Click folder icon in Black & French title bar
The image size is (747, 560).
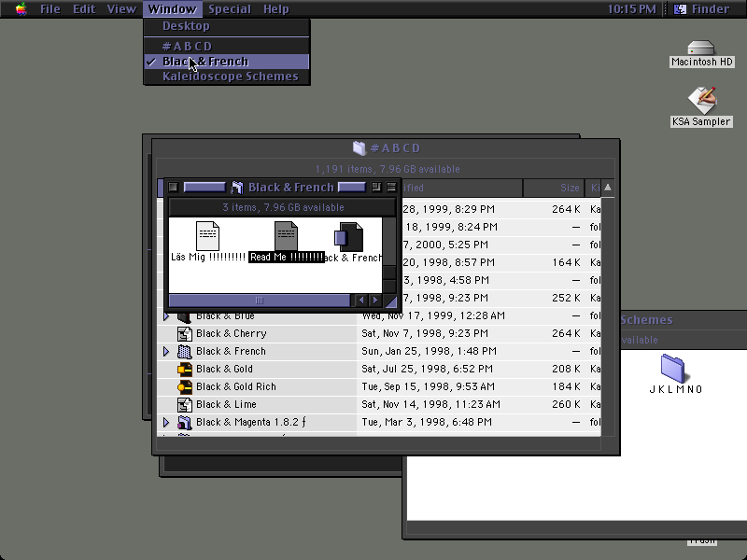[x=236, y=188]
